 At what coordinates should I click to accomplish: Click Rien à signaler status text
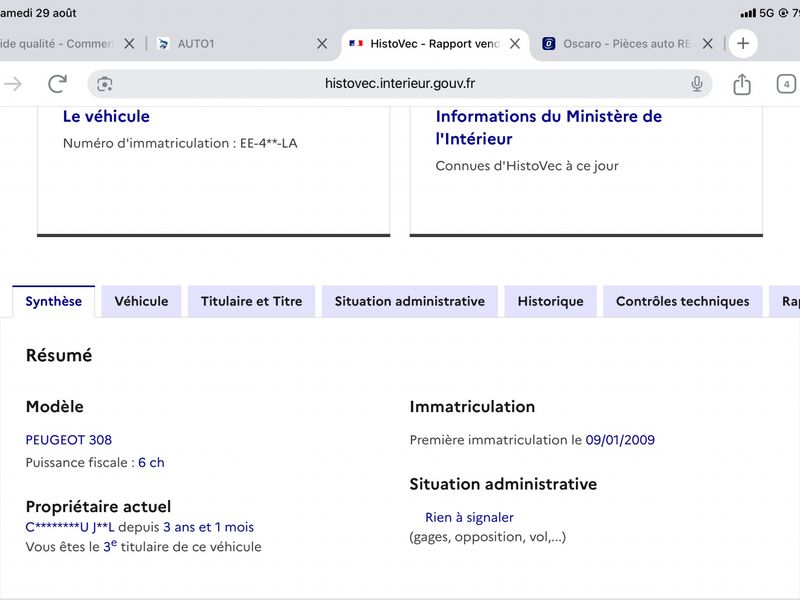pyautogui.click(x=469, y=517)
